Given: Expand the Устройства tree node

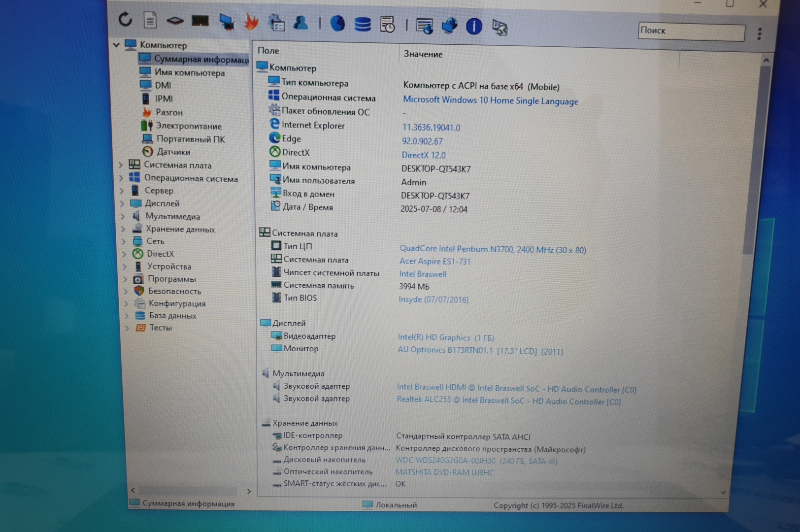Looking at the screenshot, I should click(x=125, y=266).
